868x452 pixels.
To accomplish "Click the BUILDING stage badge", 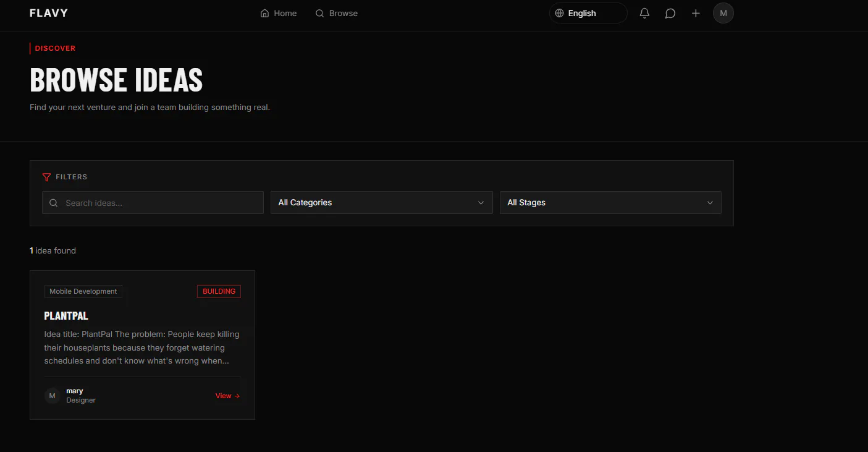I will [219, 291].
